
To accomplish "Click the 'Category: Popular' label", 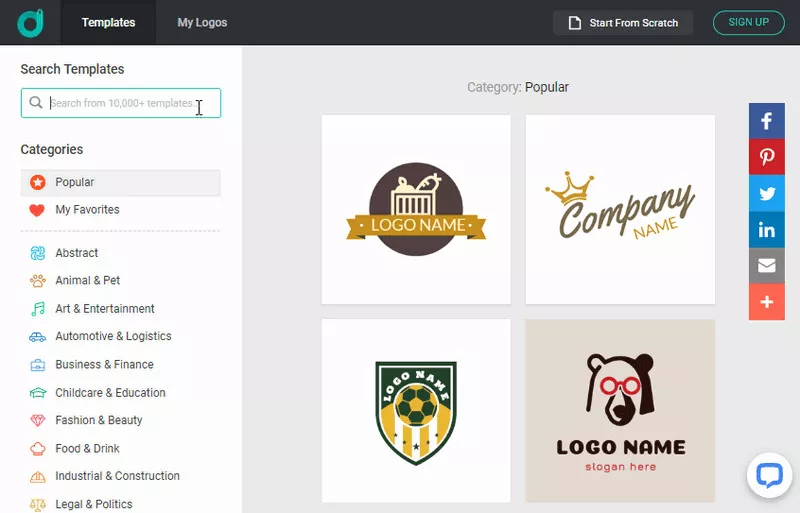I will click(518, 87).
